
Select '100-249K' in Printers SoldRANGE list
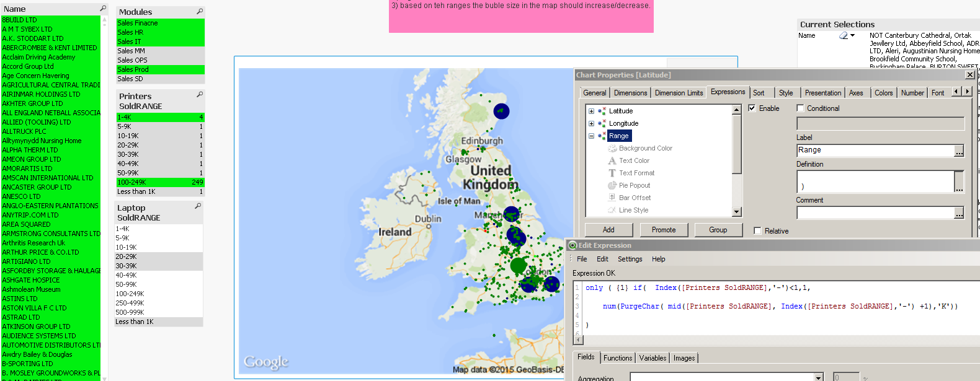click(x=160, y=182)
